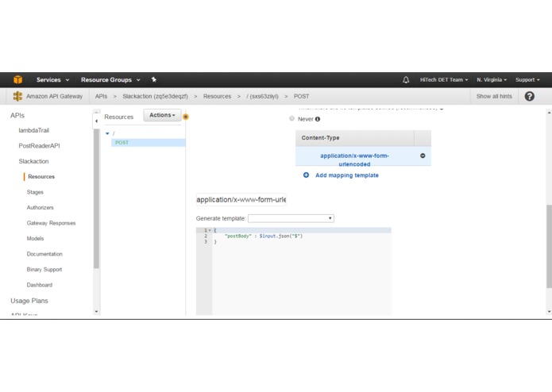Open the Stages section

35,192
